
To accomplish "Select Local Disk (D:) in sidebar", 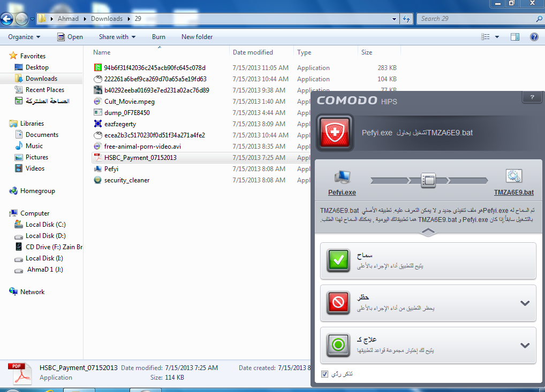I will 46,236.
